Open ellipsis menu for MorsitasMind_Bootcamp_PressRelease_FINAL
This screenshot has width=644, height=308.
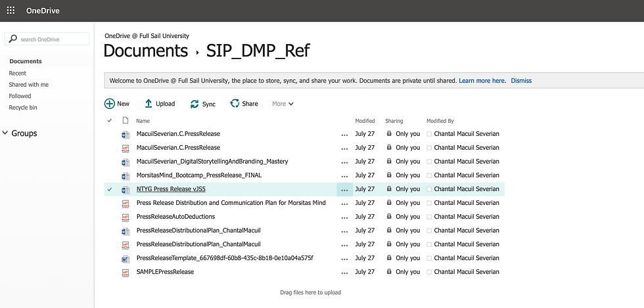(x=344, y=176)
